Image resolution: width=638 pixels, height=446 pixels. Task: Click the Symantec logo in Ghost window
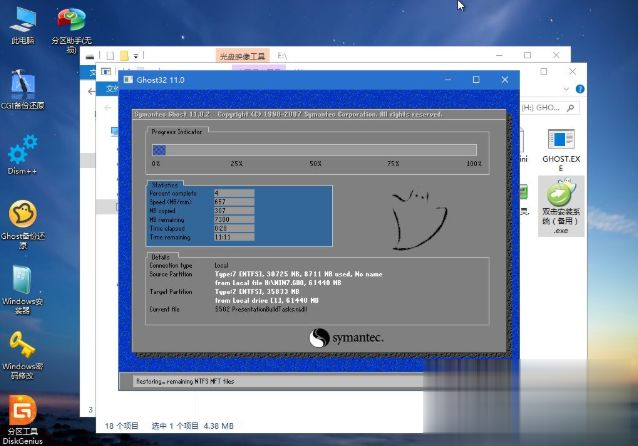(x=346, y=338)
